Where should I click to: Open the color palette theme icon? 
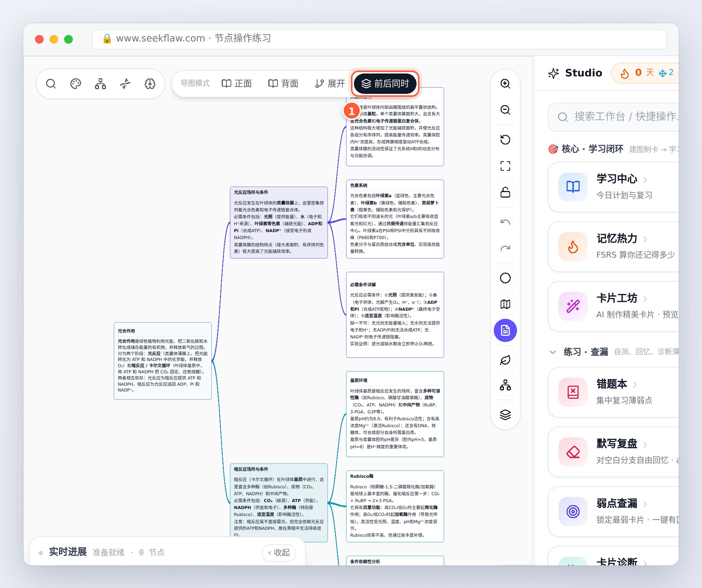[x=76, y=84]
